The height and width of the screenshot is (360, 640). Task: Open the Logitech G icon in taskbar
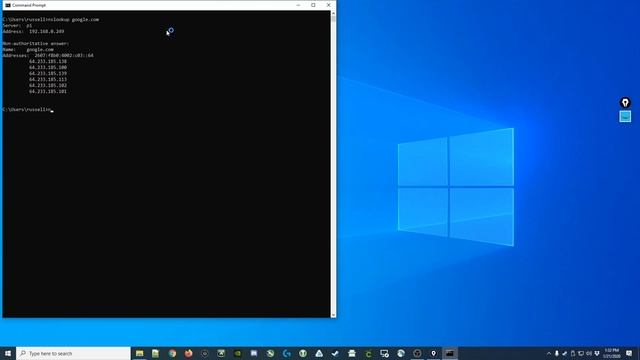[287, 353]
